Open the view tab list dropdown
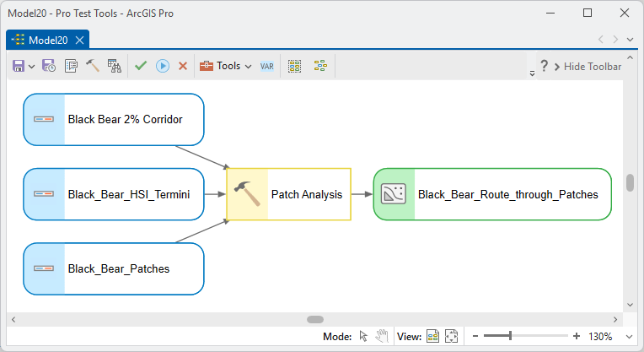Image resolution: width=644 pixels, height=352 pixels. 630,40
